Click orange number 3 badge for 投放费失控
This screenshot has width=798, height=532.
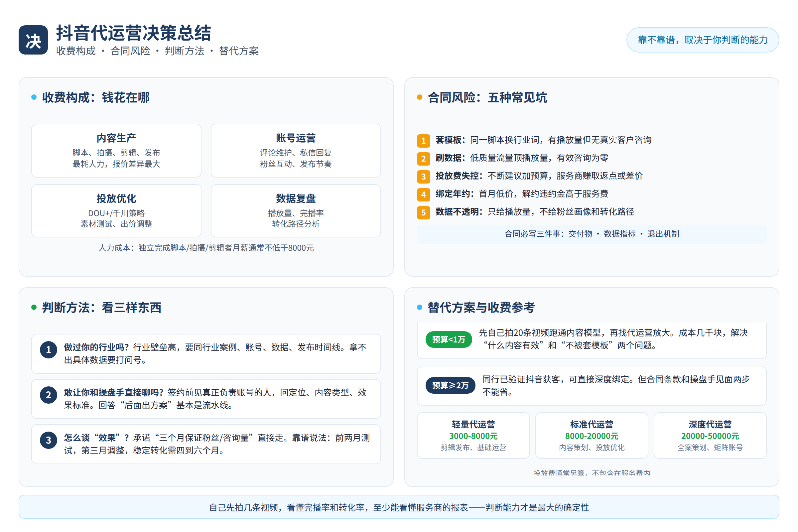(x=423, y=177)
